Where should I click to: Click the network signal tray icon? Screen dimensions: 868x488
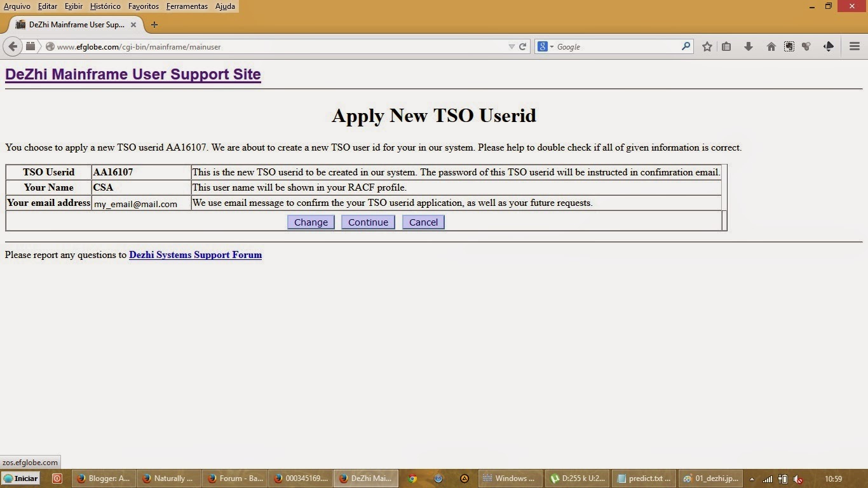(768, 479)
